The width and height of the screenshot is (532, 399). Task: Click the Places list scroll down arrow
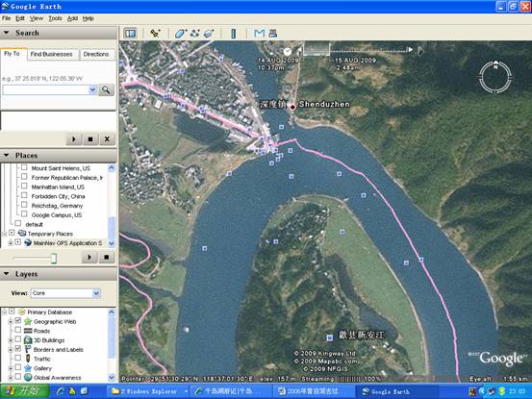coord(112,242)
